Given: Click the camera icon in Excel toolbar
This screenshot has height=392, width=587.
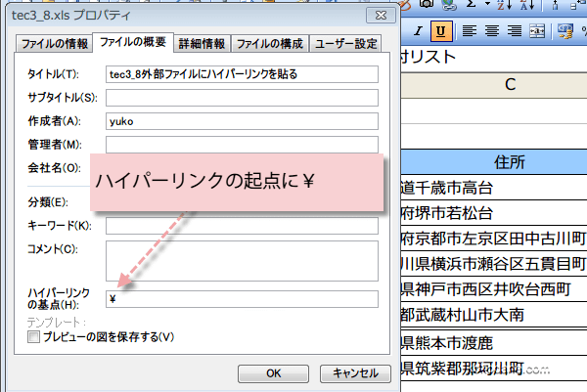Looking at the screenshot, I should point(427,4).
